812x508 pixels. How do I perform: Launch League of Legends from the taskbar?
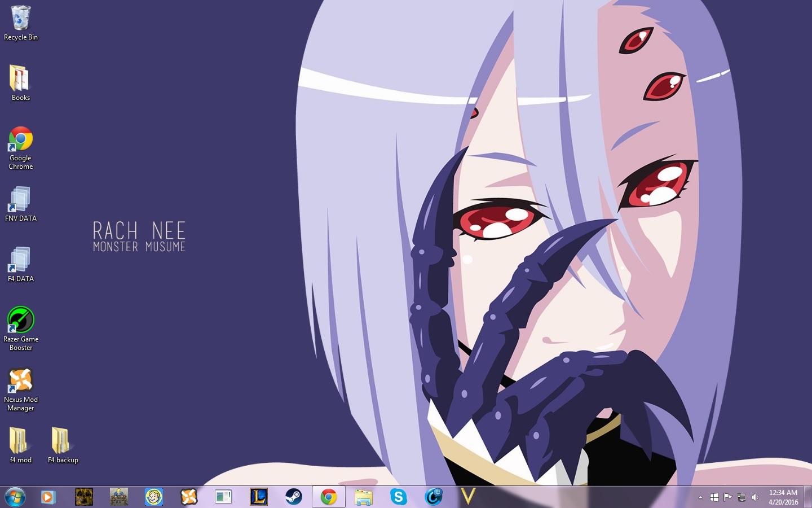(x=259, y=497)
